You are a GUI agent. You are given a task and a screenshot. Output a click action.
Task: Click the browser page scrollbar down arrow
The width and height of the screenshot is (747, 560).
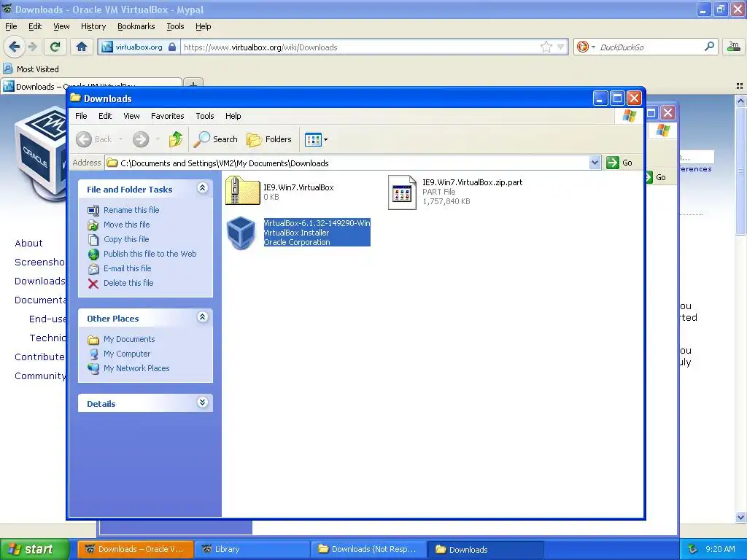(x=740, y=517)
